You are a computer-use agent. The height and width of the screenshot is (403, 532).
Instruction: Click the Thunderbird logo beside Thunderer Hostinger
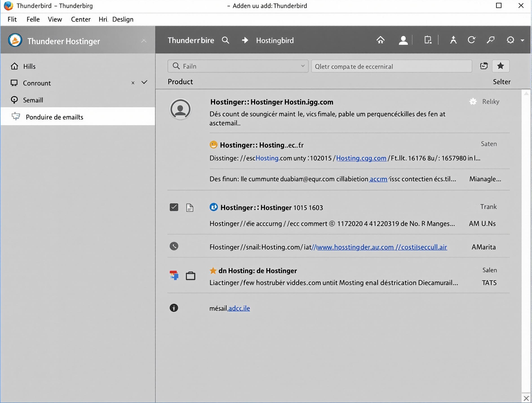(x=15, y=40)
